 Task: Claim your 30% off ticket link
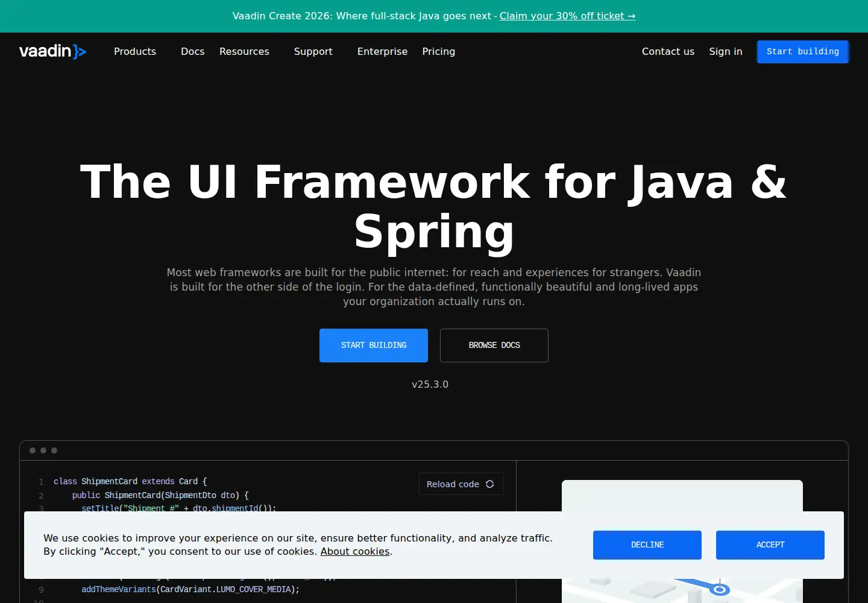567,16
